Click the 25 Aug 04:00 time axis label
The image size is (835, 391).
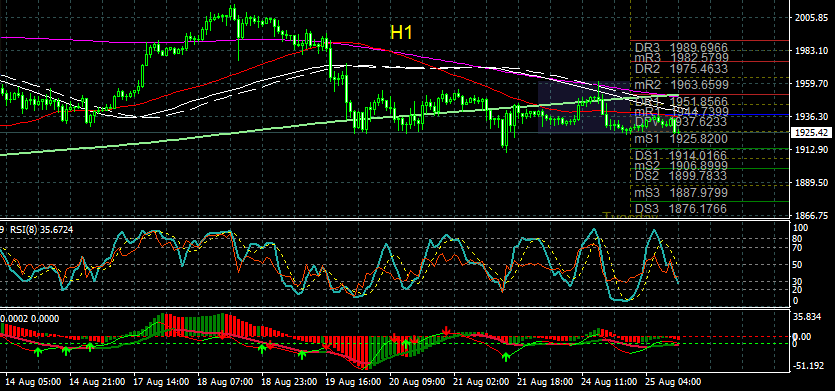click(674, 382)
